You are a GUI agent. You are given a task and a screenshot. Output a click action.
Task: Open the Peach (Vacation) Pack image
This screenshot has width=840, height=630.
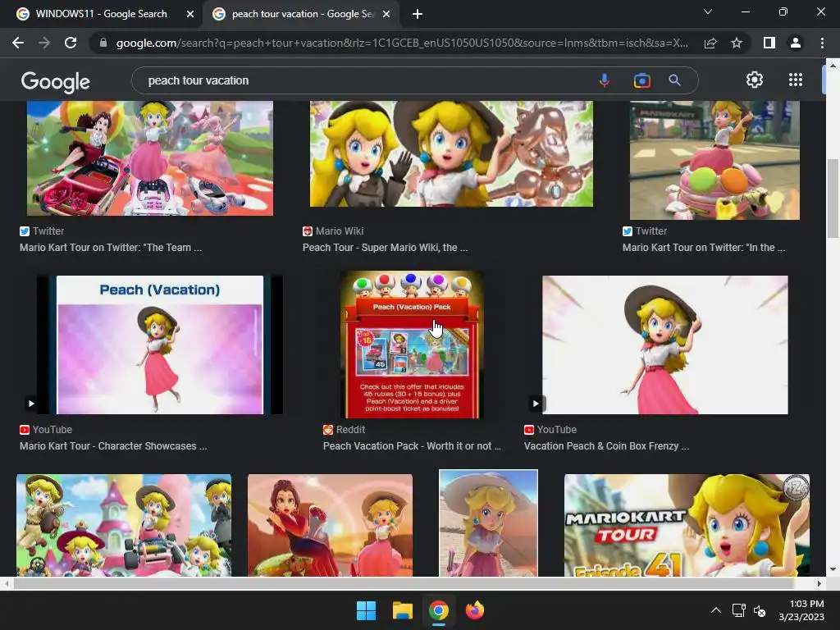click(x=412, y=345)
